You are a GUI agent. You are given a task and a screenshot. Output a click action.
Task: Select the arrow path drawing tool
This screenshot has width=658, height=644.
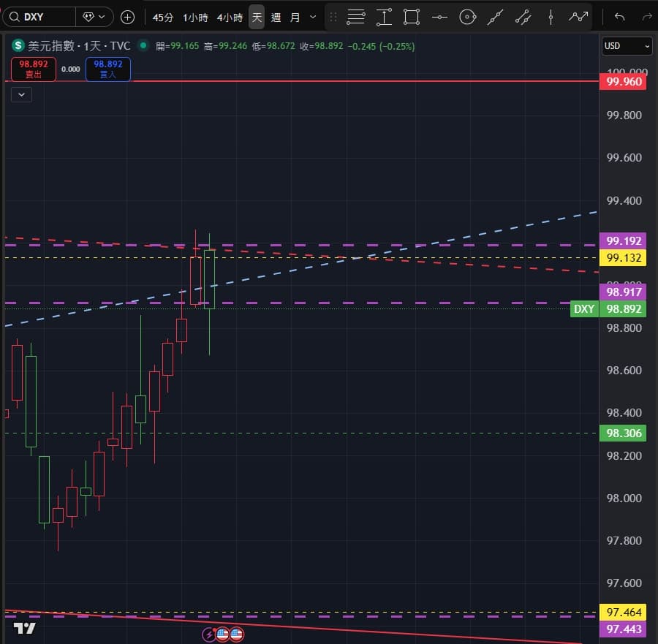[x=578, y=18]
